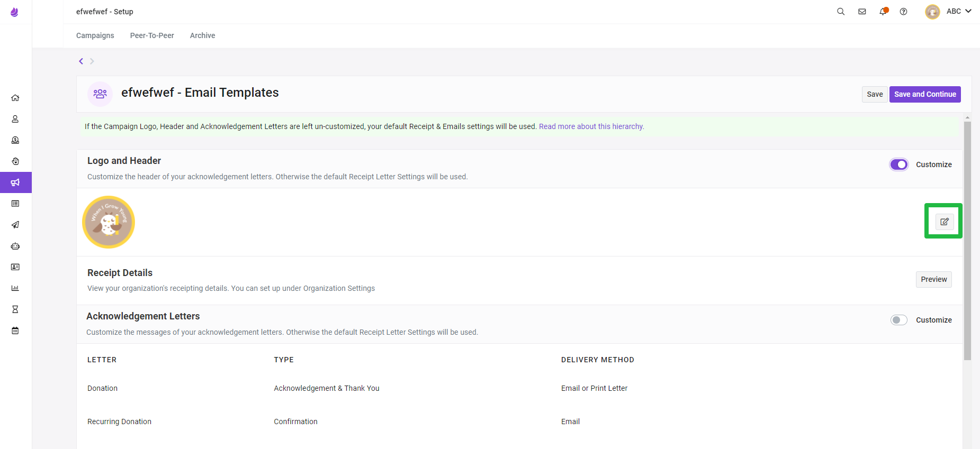
Task: Click the user avatar picture
Action: coord(932,12)
